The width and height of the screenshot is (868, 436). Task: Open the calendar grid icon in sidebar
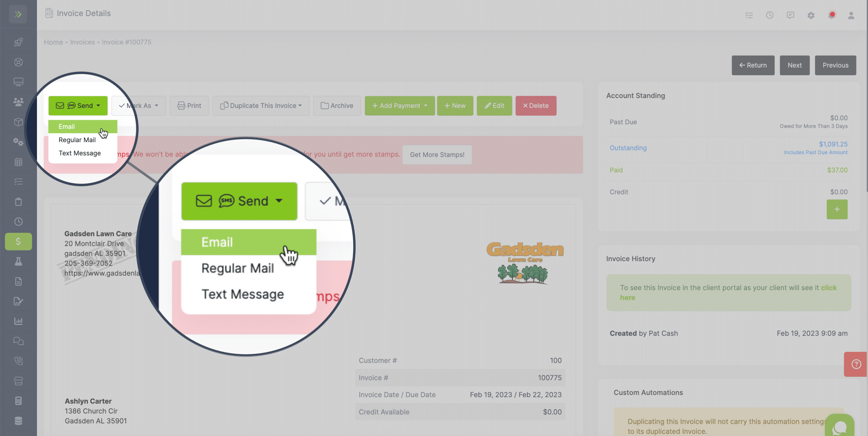point(18,162)
